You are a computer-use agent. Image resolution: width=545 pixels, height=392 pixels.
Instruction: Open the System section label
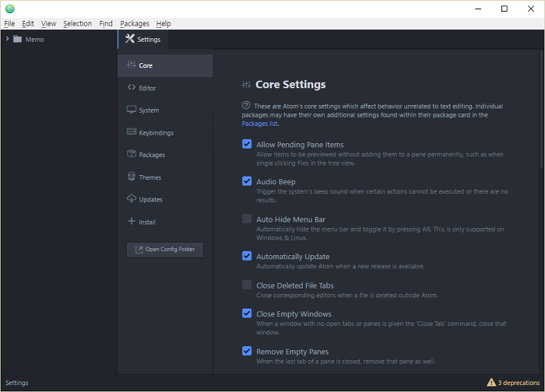pyautogui.click(x=149, y=110)
